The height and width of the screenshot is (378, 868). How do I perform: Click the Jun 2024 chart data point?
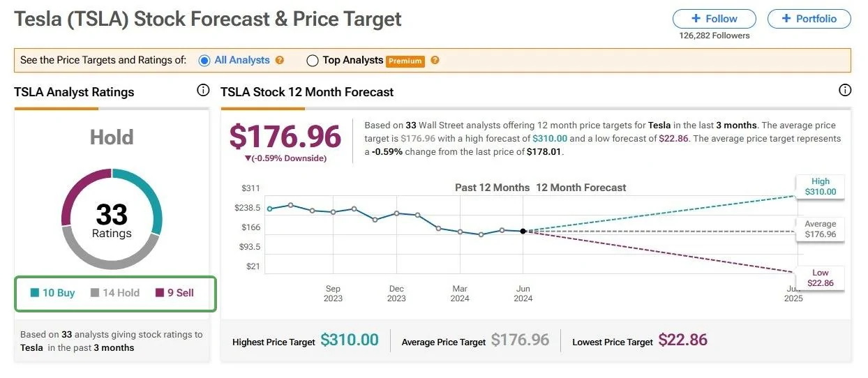tap(523, 231)
